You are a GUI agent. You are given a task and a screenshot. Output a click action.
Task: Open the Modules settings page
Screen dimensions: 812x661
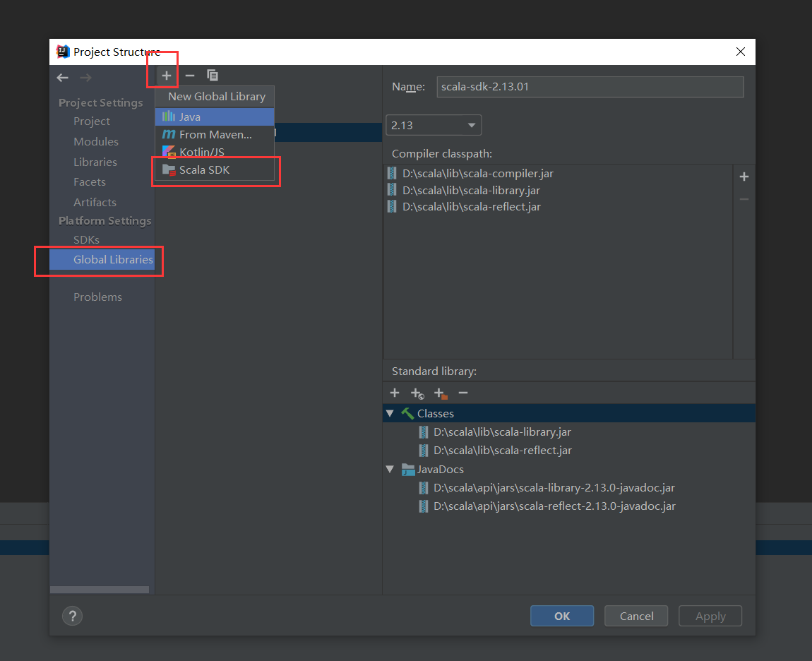96,141
